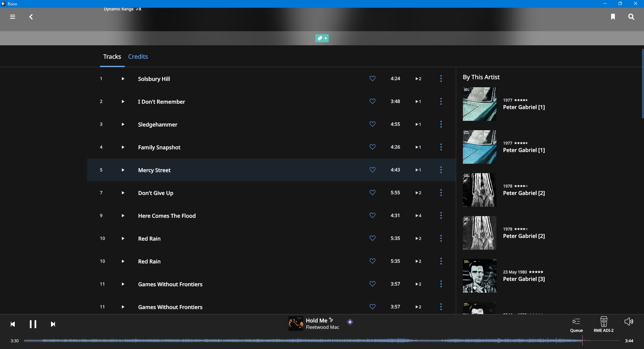
Task: Open the Peter Gabriel [3] album link
Action: (524, 279)
